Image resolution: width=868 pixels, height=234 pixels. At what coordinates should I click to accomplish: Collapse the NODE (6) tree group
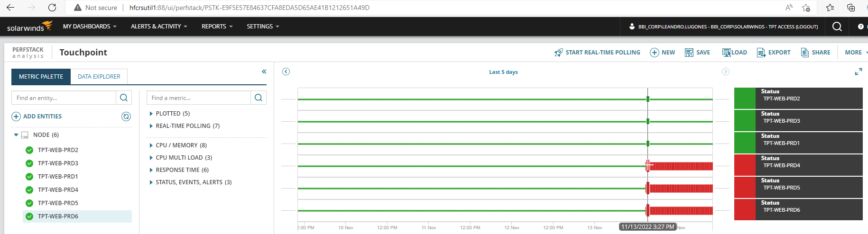point(16,135)
